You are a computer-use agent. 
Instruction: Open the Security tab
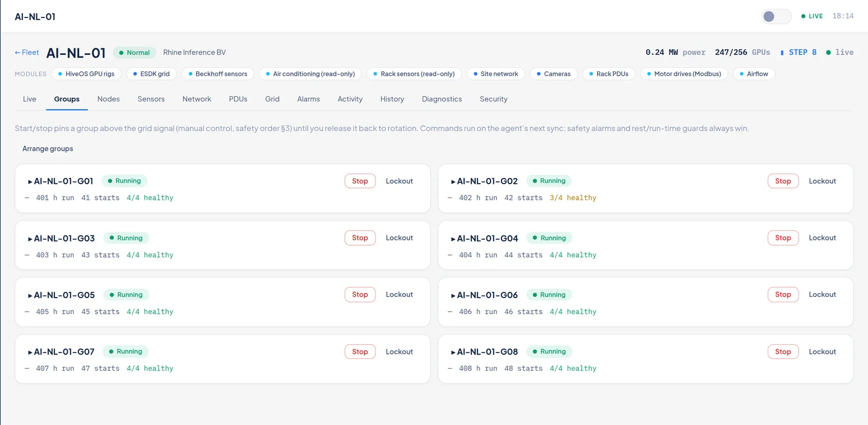point(494,99)
